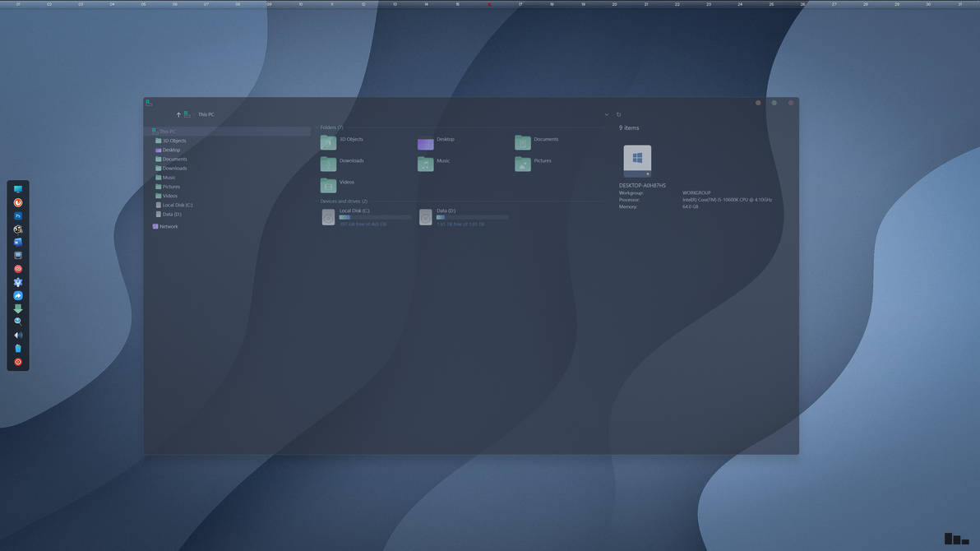Click day 20 on the date bar
980x551 pixels.
614,4
